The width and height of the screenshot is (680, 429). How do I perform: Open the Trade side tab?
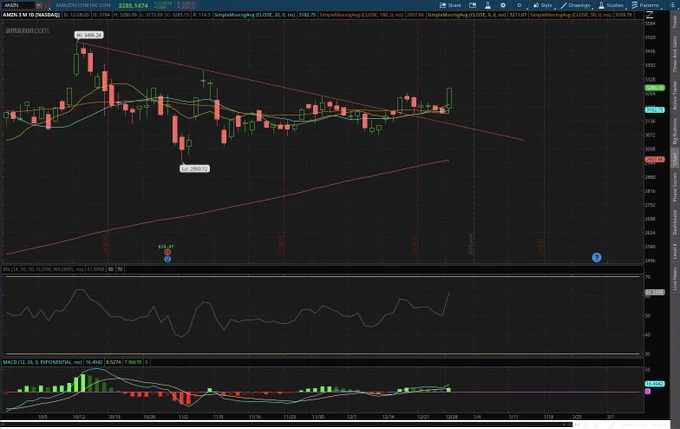(675, 22)
